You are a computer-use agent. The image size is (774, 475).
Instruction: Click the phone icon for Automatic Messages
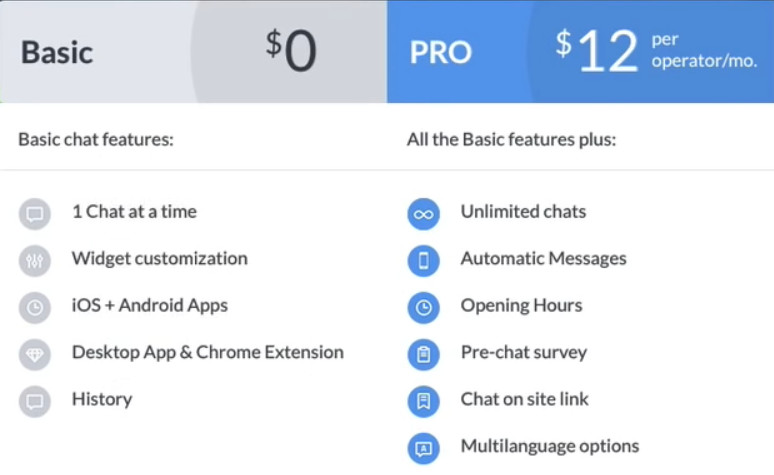pyautogui.click(x=424, y=261)
